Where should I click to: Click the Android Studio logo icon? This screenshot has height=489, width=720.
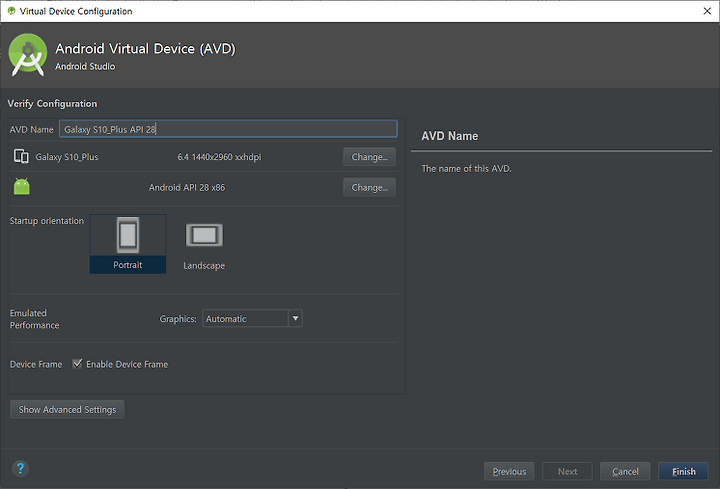click(28, 55)
